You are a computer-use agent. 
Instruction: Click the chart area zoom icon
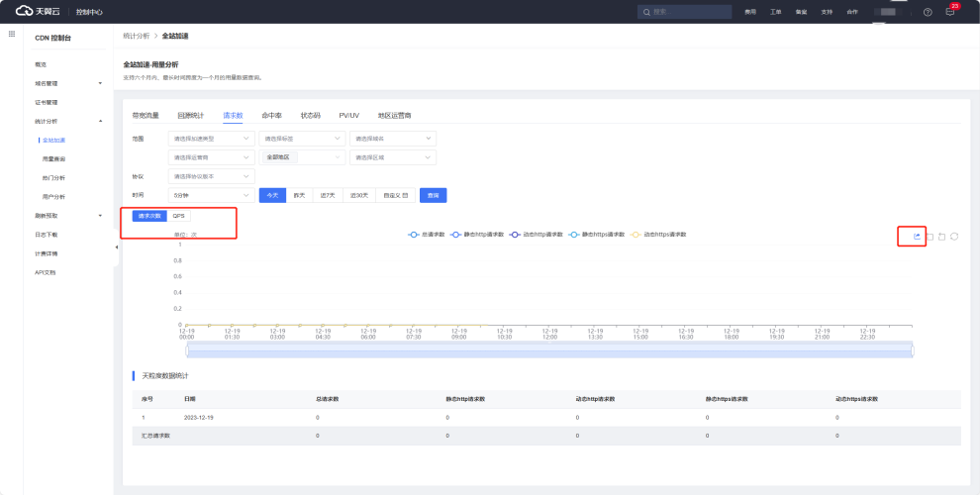tap(930, 237)
